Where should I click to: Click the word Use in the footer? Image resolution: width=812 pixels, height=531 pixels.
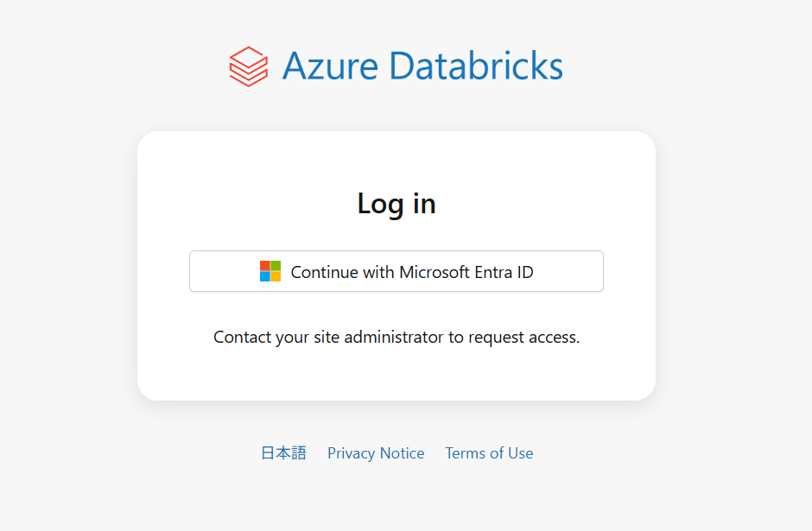pyautogui.click(x=520, y=453)
